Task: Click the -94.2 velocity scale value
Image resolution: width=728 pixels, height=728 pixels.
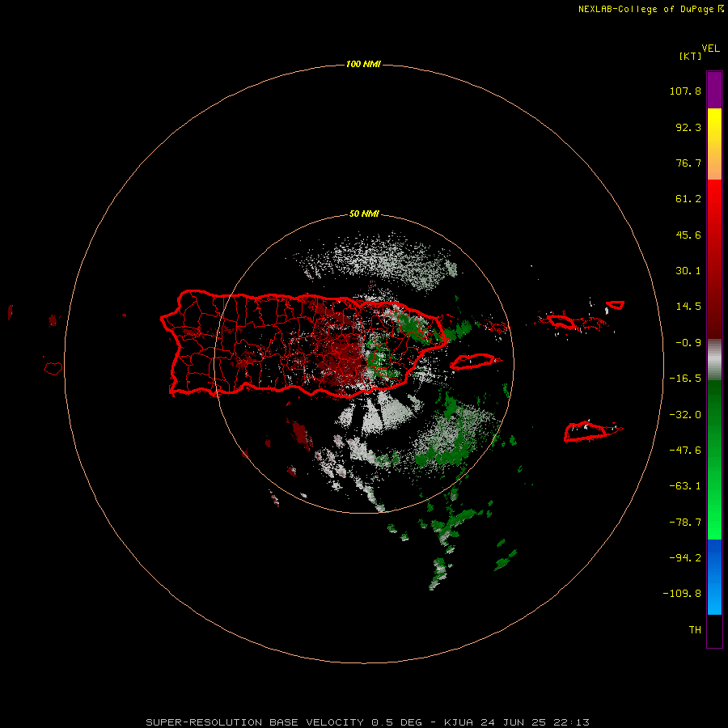Action: (685, 558)
